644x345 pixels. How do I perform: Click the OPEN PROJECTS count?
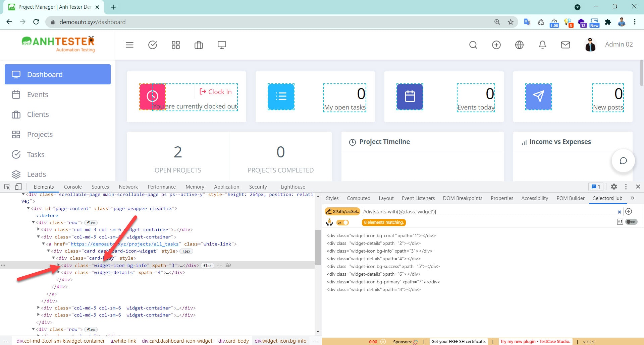(178, 152)
